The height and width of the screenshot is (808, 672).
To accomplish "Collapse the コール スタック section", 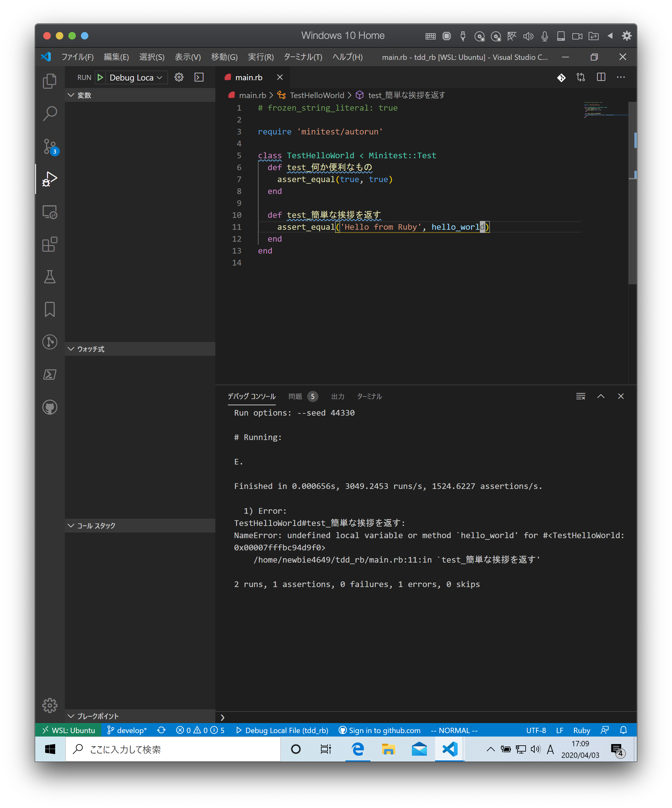I will click(96, 526).
